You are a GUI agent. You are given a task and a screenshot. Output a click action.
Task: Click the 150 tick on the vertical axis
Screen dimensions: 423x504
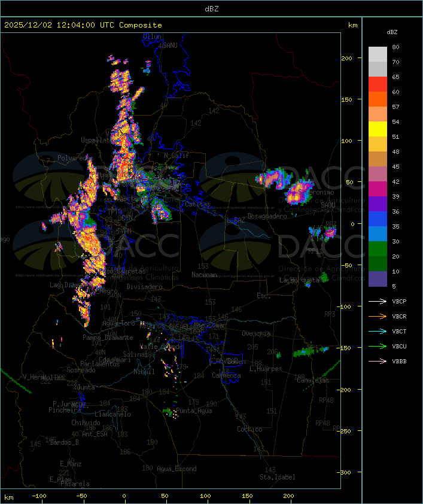pyautogui.click(x=346, y=99)
